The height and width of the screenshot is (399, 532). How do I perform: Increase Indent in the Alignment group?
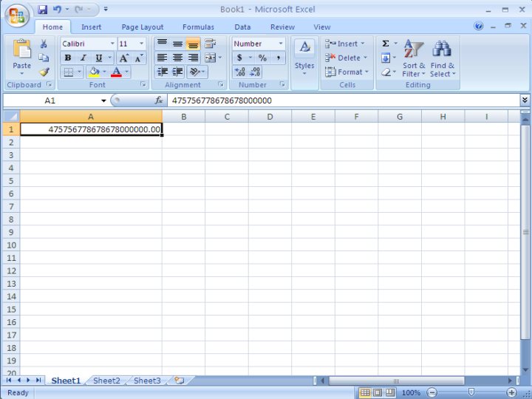(x=178, y=72)
